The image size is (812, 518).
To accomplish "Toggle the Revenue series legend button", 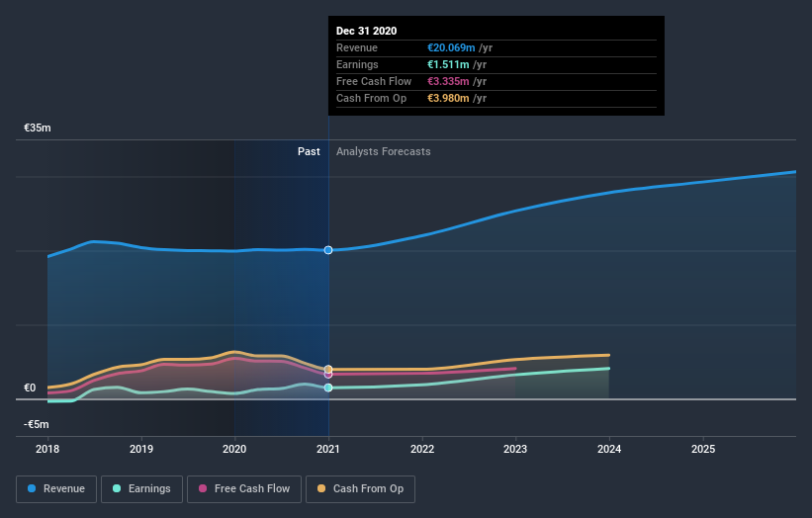I will 56,489.
